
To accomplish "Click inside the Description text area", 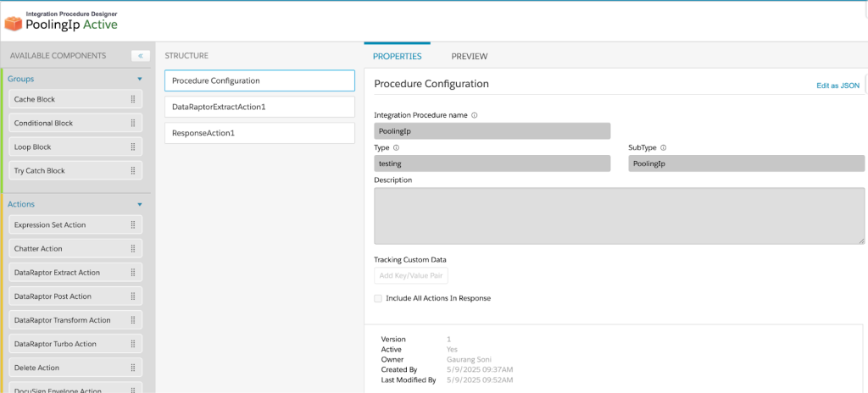I will pos(620,216).
